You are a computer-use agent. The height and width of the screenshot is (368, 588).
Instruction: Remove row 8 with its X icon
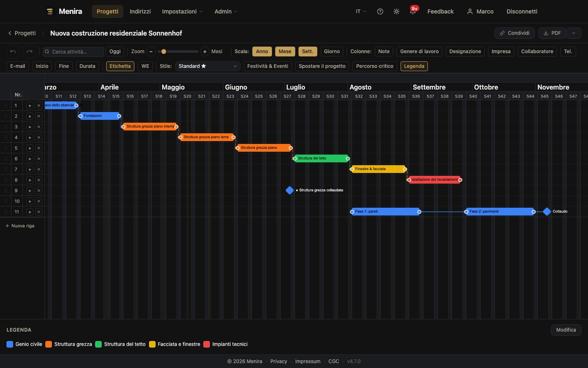[39, 180]
